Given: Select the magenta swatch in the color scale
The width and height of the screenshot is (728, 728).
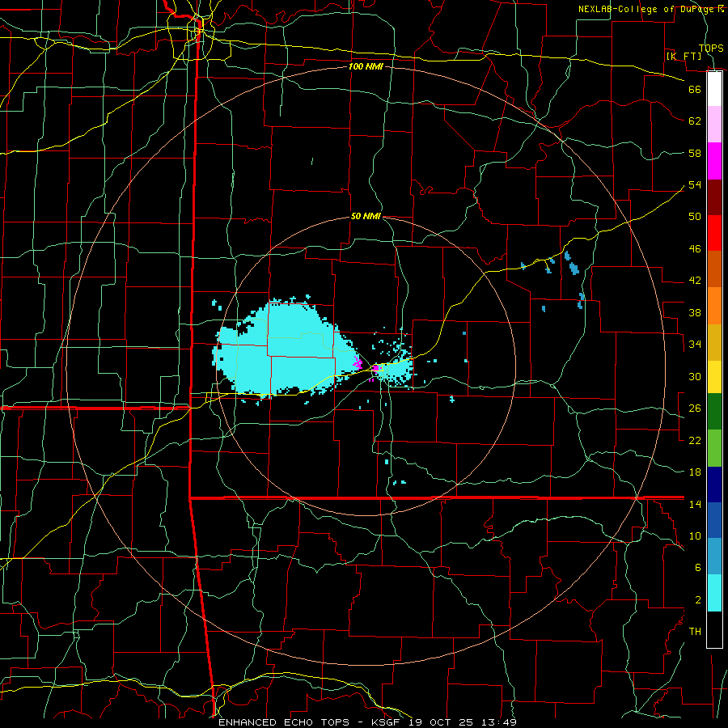Looking at the screenshot, I should (714, 161).
